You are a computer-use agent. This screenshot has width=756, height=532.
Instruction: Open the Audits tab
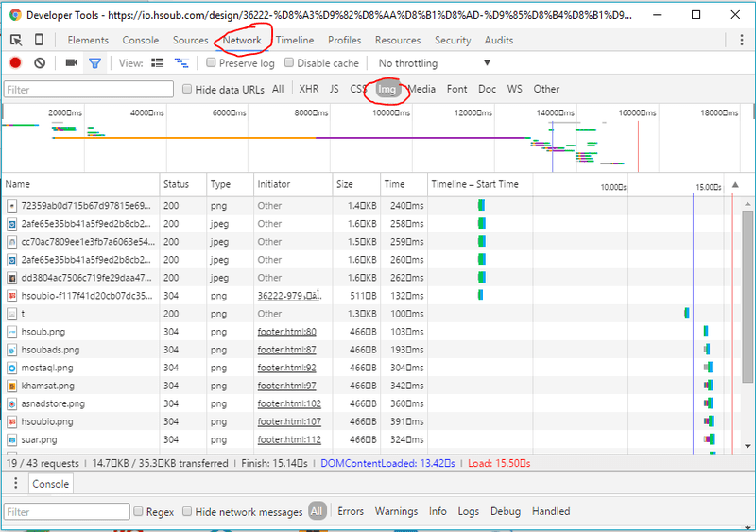499,40
